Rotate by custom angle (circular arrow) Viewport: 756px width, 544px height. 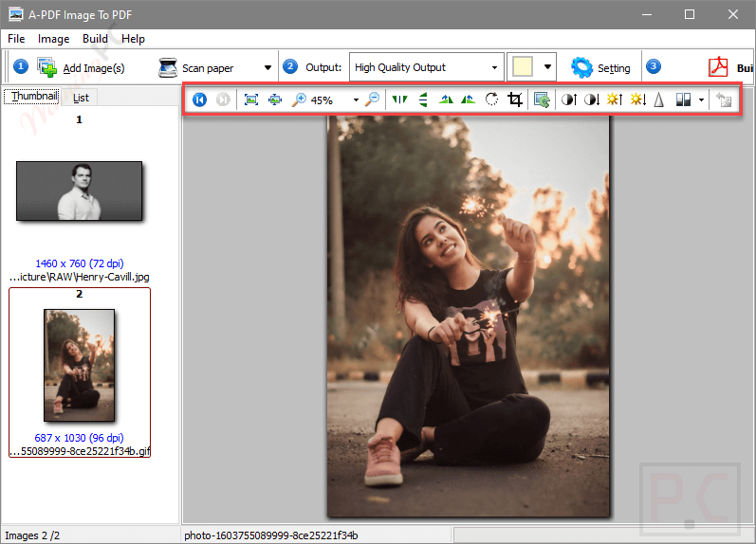pos(491,100)
